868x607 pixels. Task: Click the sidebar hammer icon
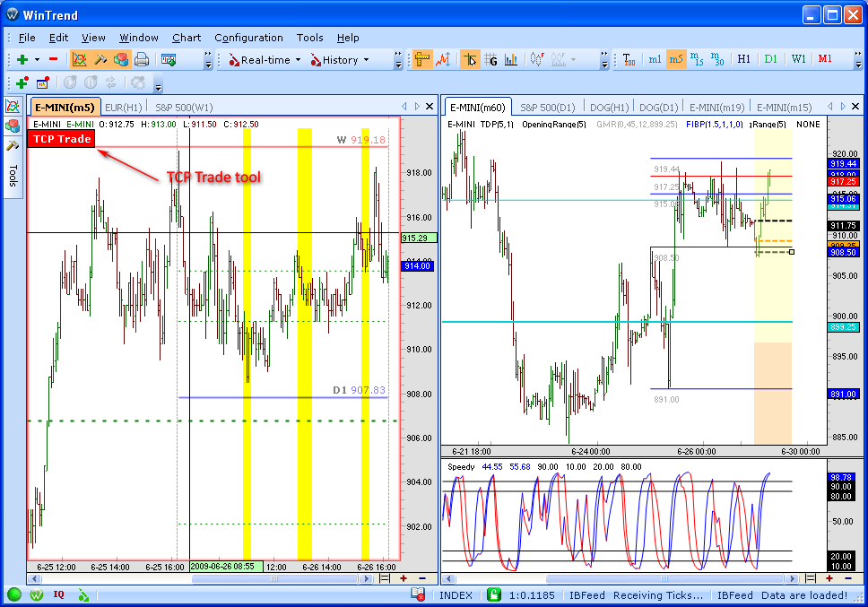[13, 145]
